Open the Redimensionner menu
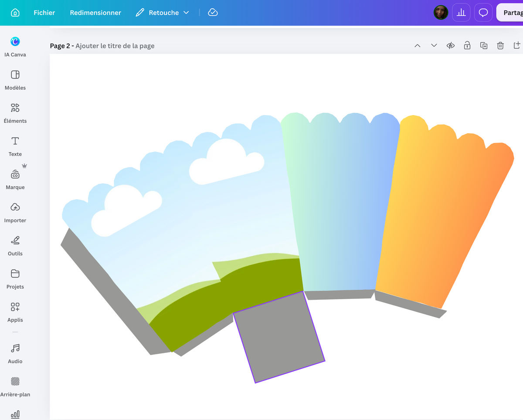 [95, 13]
